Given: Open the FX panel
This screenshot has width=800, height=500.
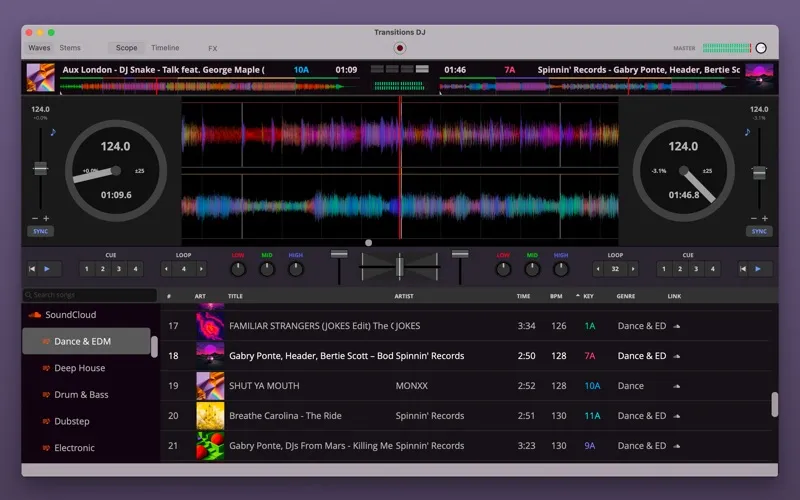Looking at the screenshot, I should click(213, 48).
